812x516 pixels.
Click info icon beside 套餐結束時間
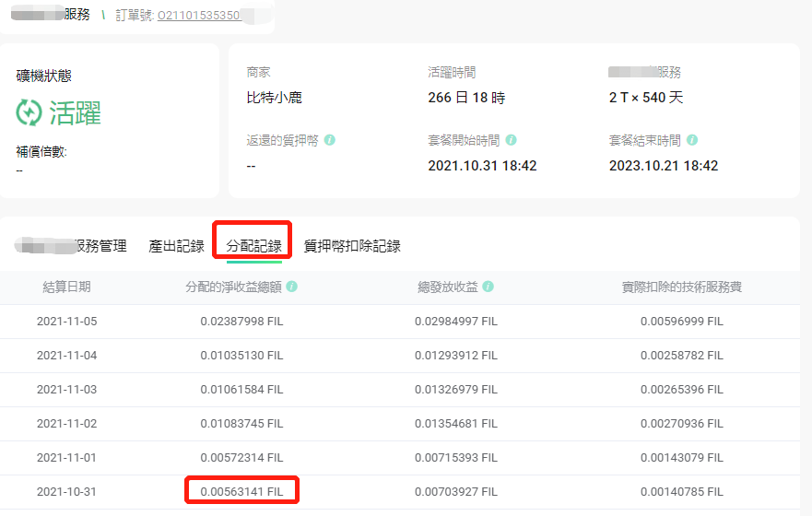(692, 141)
